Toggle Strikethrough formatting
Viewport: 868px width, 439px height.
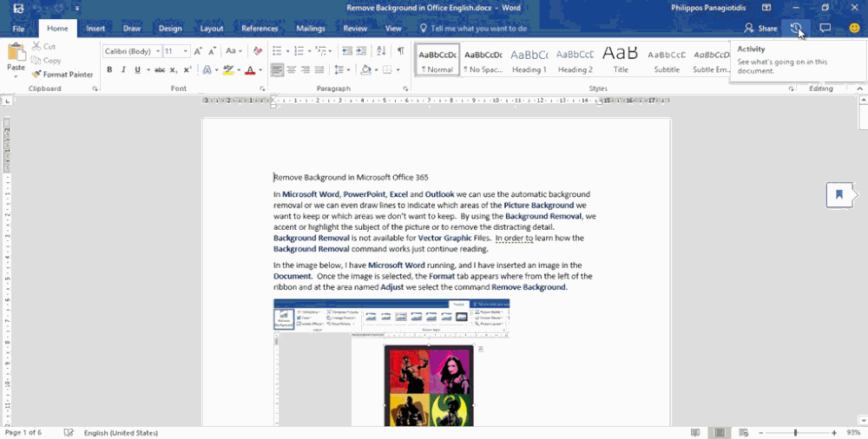tap(160, 69)
